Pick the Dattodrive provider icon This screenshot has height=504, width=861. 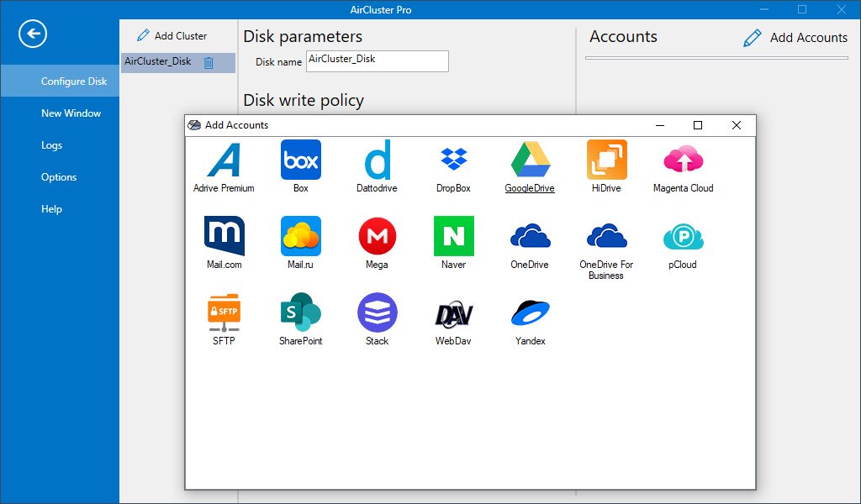[378, 160]
